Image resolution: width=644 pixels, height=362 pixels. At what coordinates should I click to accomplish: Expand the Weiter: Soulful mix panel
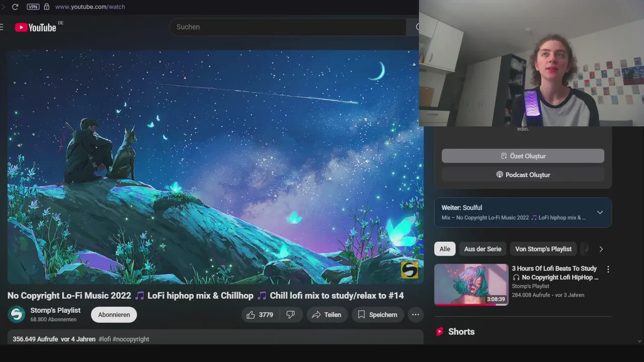pyautogui.click(x=600, y=212)
